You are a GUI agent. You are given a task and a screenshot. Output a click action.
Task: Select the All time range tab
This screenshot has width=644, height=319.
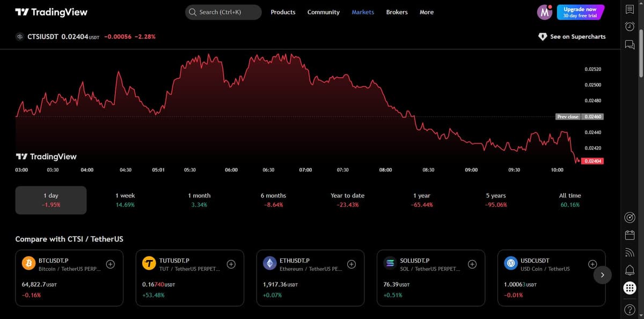coord(570,200)
